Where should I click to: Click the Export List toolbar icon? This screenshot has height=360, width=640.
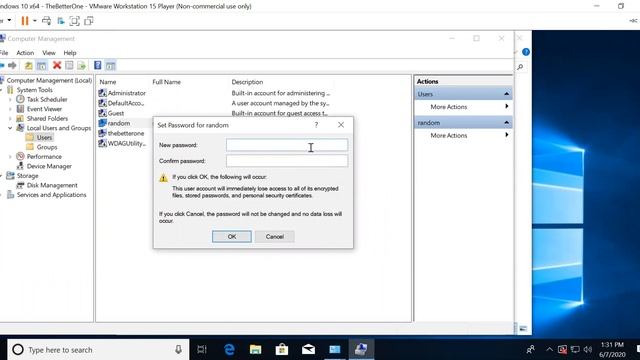pyautogui.click(x=82, y=65)
